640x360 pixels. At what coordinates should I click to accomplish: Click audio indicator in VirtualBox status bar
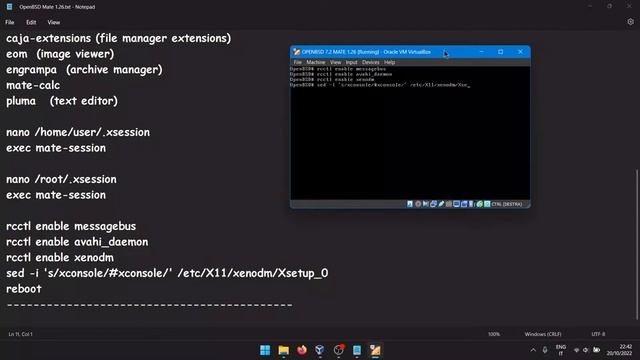[x=425, y=204]
